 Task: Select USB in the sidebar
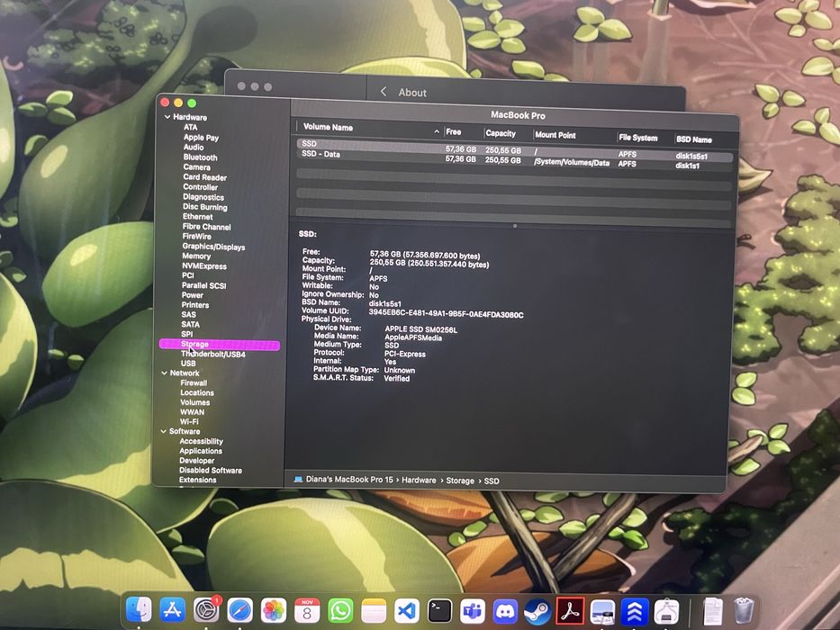coord(188,364)
